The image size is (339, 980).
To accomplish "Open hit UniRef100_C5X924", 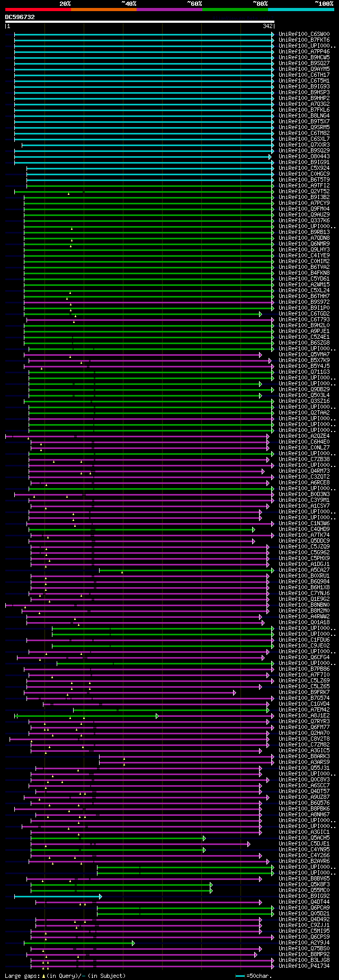I will click(304, 168).
